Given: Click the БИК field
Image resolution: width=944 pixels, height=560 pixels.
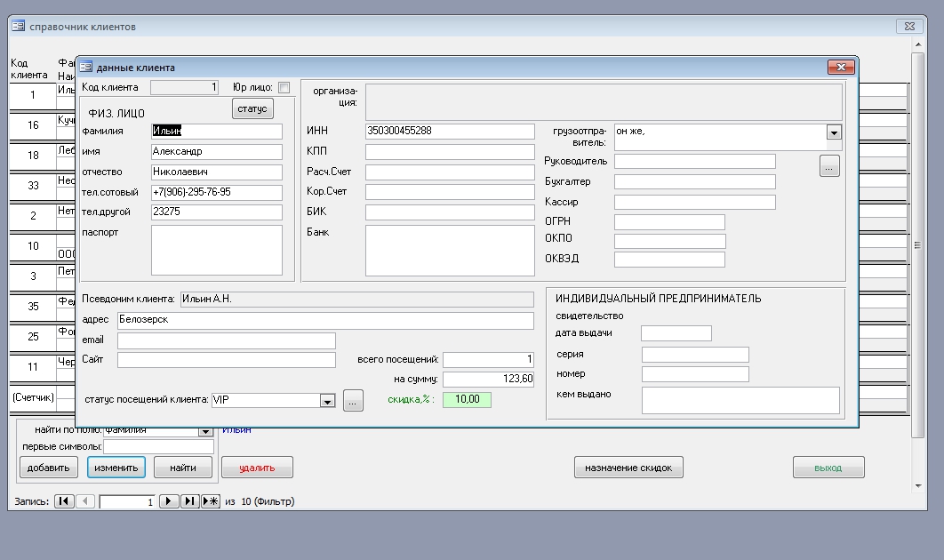Looking at the screenshot, I should point(450,212).
